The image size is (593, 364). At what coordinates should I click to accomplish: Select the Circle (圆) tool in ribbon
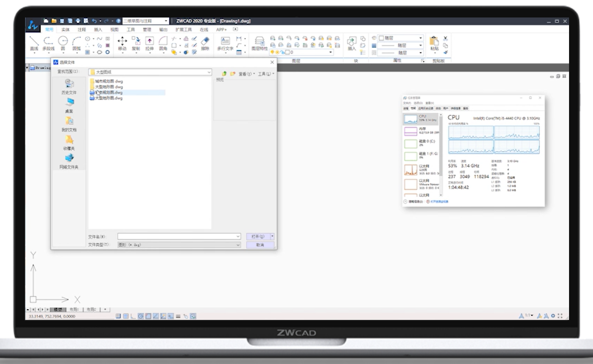63,42
